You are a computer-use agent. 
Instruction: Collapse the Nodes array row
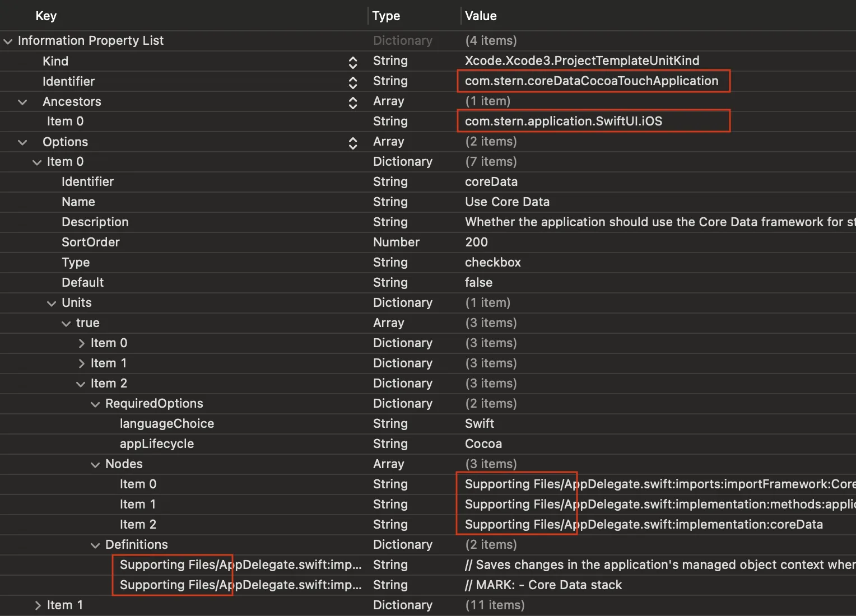95,465
